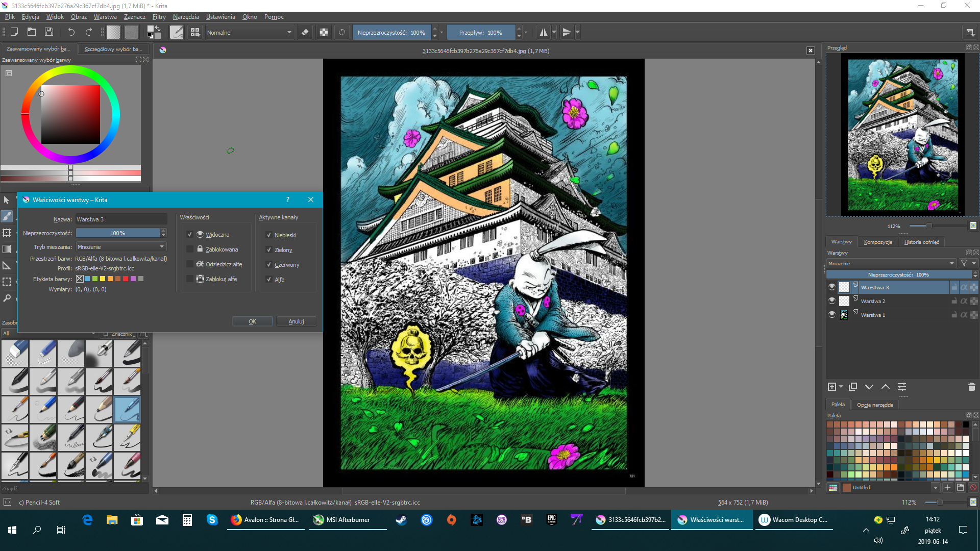Click red color label swatch
This screenshot has width=980, height=551.
(x=126, y=279)
